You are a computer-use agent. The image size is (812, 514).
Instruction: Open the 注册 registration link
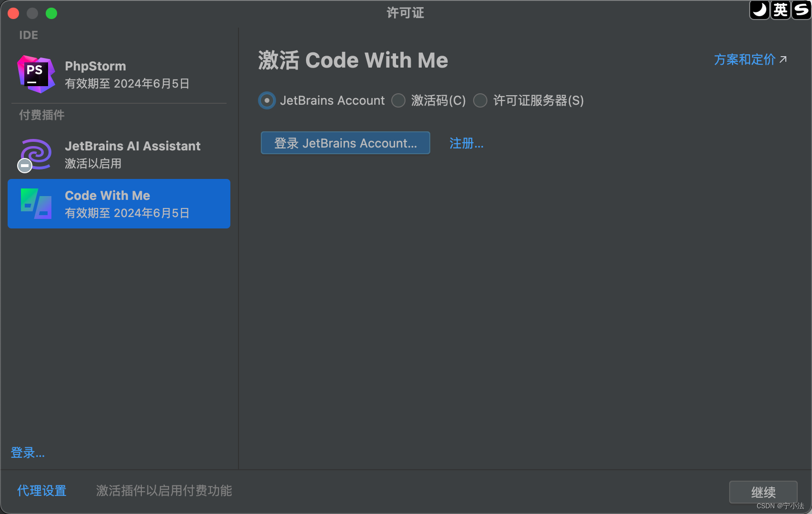[x=465, y=143]
